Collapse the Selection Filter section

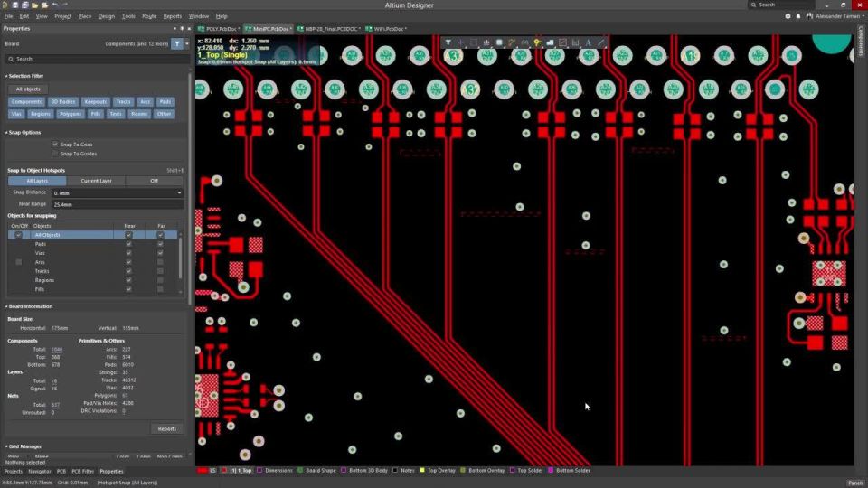(x=5, y=76)
